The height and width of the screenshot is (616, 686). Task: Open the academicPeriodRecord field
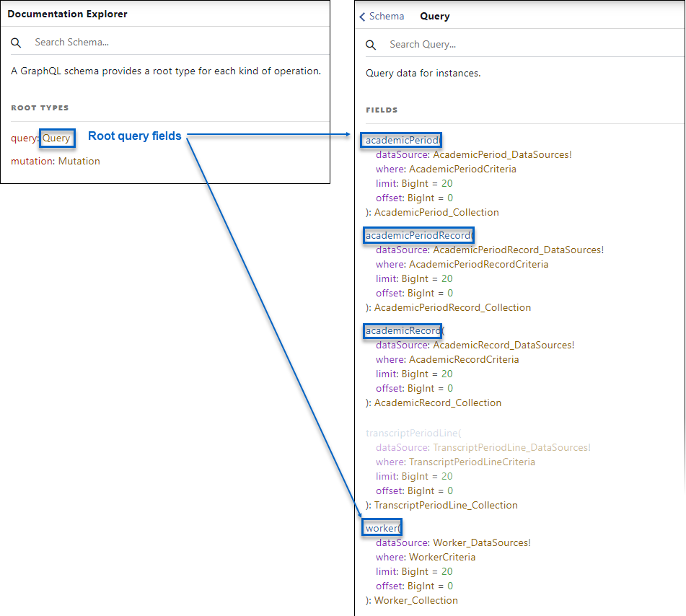[418, 235]
